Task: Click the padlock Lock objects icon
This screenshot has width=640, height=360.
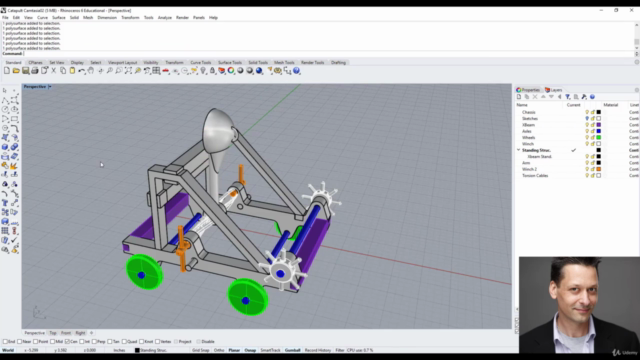Action: (212, 71)
